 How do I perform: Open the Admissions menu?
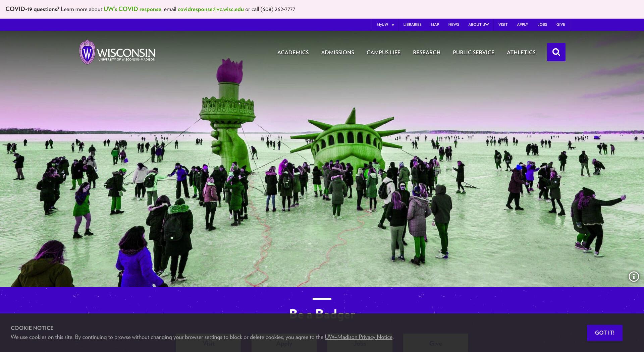coord(337,52)
